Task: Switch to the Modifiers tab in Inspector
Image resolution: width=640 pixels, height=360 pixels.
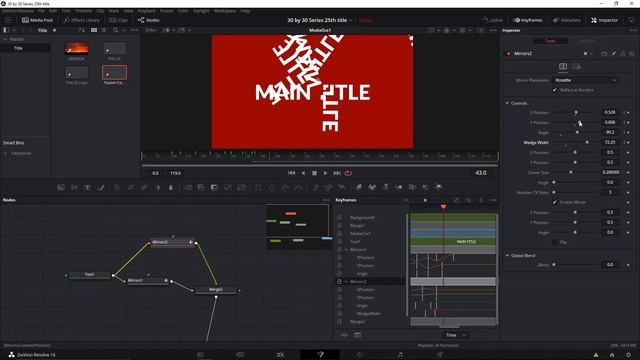Action: point(587,41)
